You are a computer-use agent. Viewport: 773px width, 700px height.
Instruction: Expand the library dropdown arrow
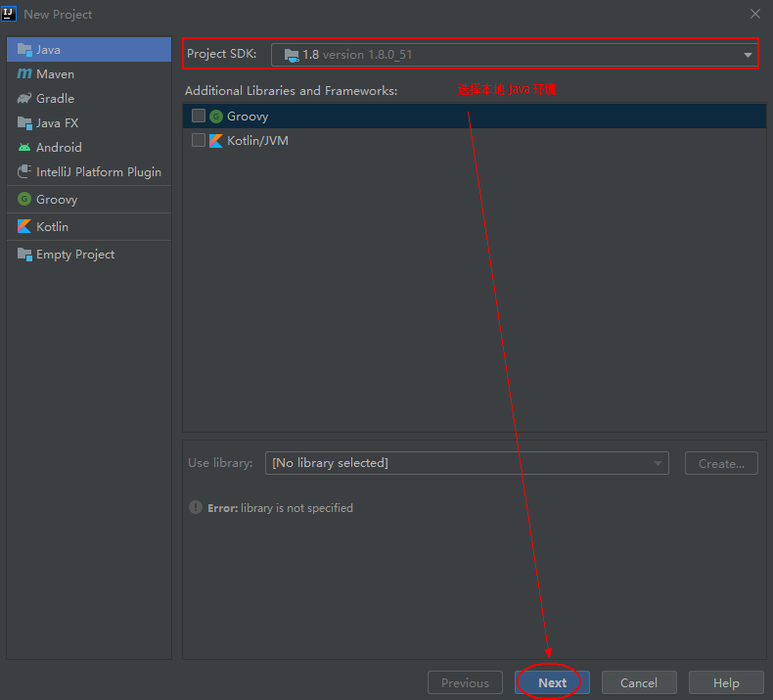click(658, 463)
